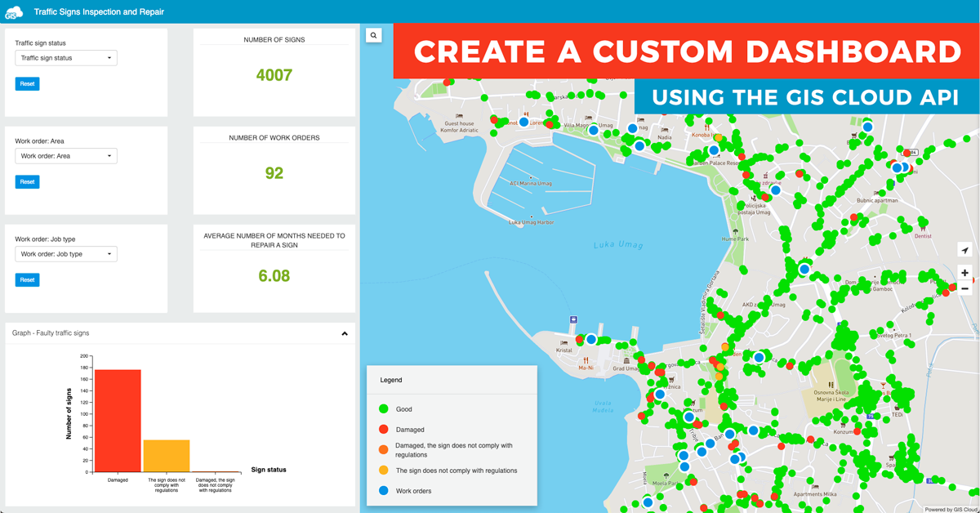This screenshot has width=980, height=513.
Task: Click the Ma-Ni restaurant map icon
Action: click(x=586, y=360)
